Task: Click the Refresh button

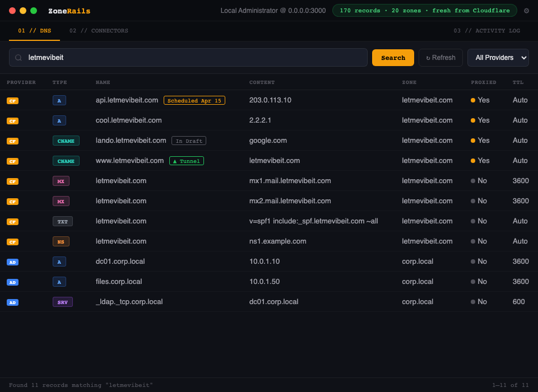Action: click(440, 58)
